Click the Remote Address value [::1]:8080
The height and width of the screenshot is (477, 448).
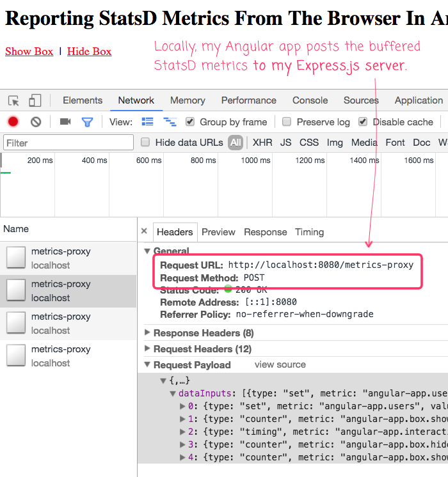coord(271,302)
